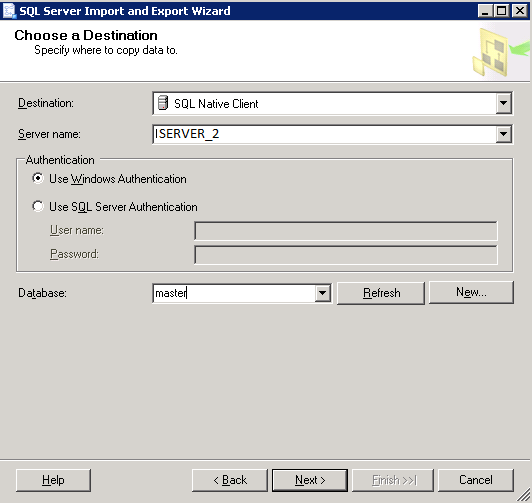Click the wizard icon in the title bar
Image resolution: width=532 pixels, height=503 pixels.
point(9,11)
